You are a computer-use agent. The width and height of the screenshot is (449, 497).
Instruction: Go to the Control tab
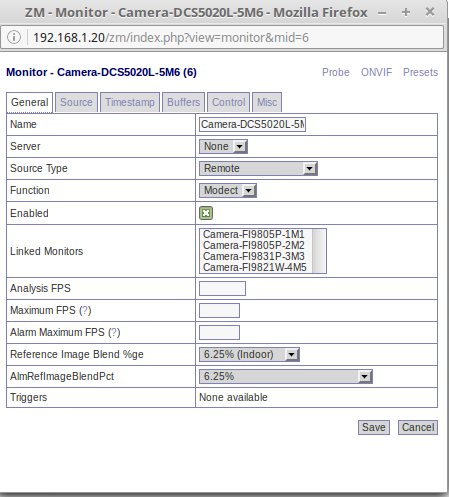click(229, 102)
